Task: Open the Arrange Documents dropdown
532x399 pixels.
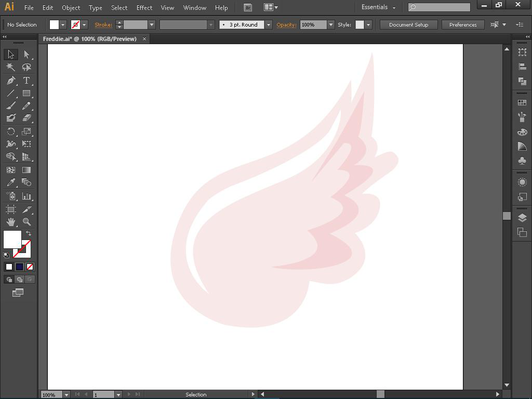Action: tap(271, 7)
